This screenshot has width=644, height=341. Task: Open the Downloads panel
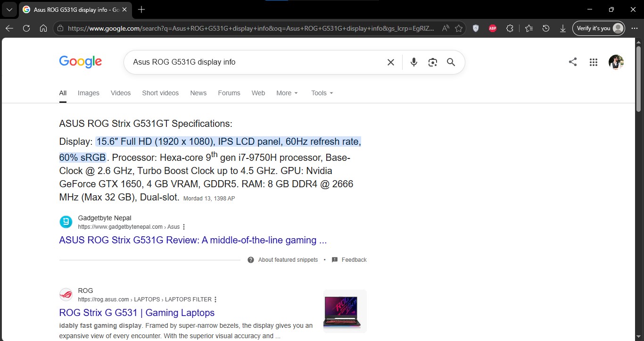click(x=563, y=28)
